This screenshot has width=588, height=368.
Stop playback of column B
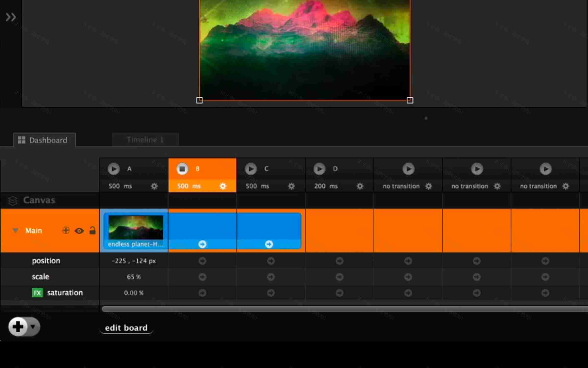[182, 169]
